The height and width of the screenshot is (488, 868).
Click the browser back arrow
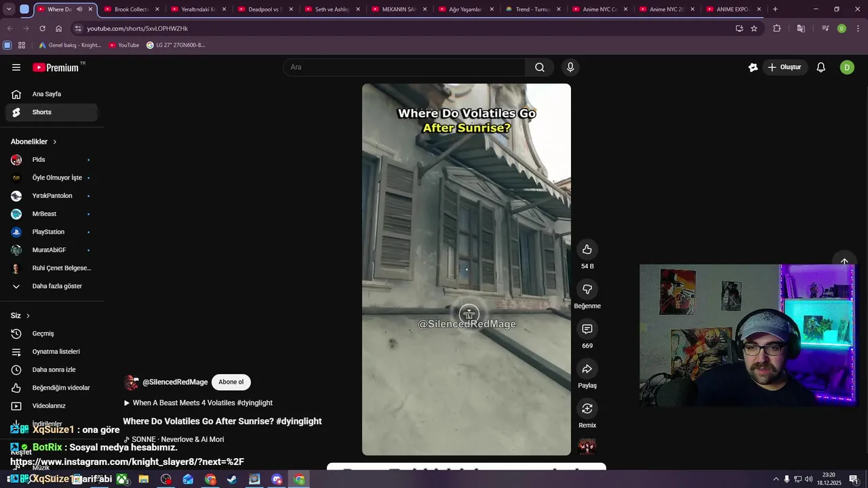pyautogui.click(x=9, y=28)
